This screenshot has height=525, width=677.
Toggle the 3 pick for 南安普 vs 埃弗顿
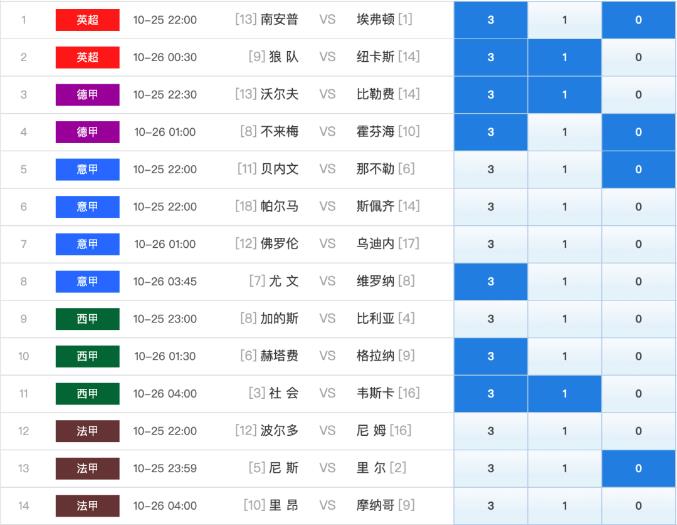490,20
